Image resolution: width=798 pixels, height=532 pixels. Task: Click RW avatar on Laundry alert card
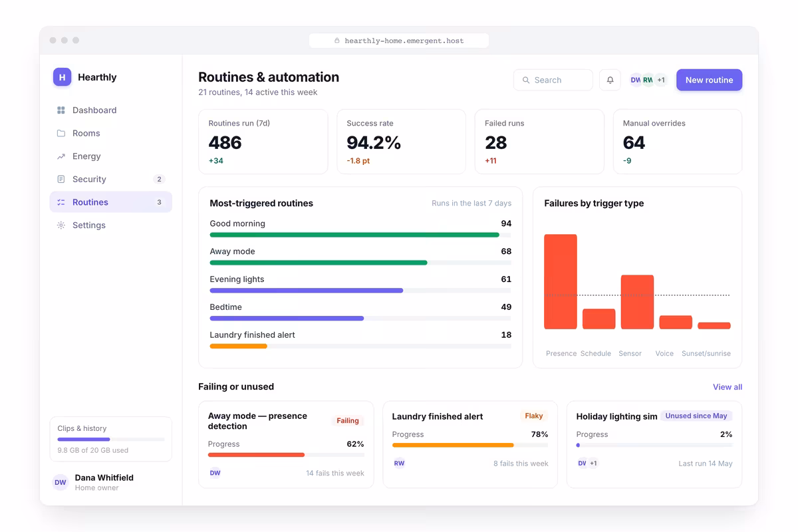pyautogui.click(x=399, y=464)
